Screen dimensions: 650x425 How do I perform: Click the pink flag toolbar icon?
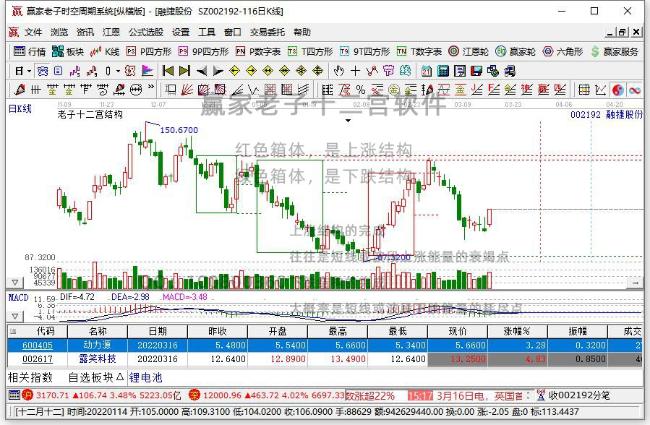click(x=147, y=71)
